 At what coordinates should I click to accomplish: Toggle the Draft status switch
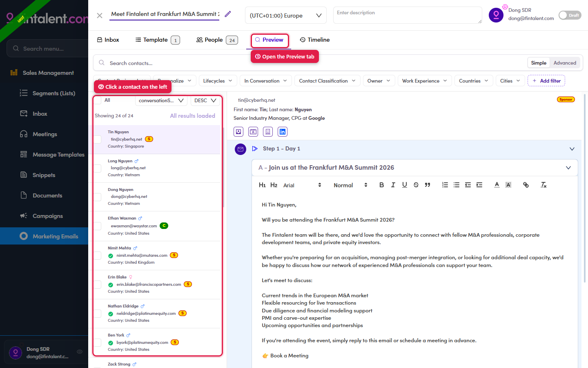pos(570,15)
